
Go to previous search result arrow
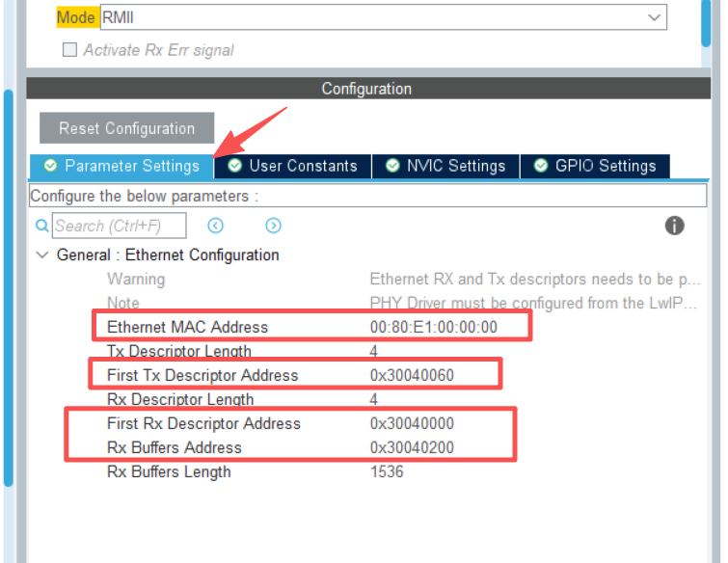point(216,226)
